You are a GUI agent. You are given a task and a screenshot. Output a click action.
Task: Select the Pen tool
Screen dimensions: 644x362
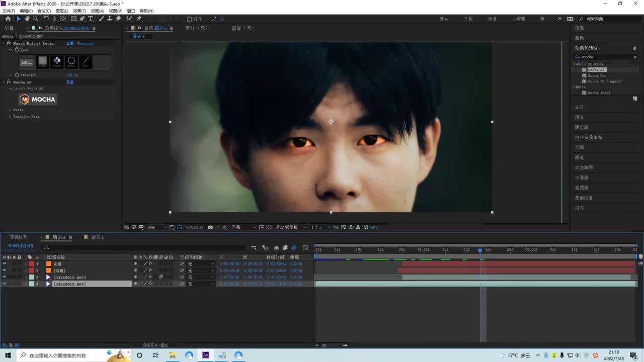pyautogui.click(x=83, y=19)
